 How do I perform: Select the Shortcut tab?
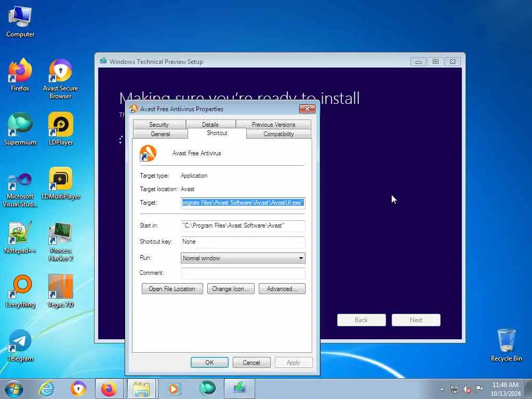(217, 133)
